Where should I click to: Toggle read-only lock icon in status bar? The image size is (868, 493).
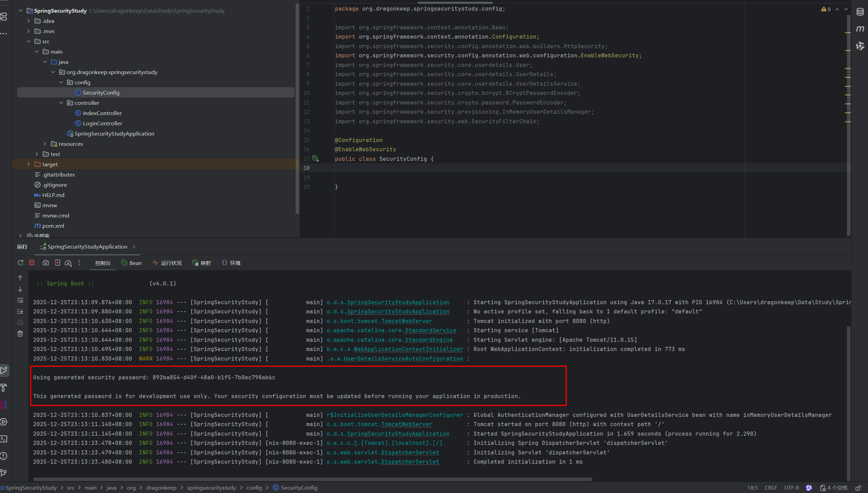[858, 488]
